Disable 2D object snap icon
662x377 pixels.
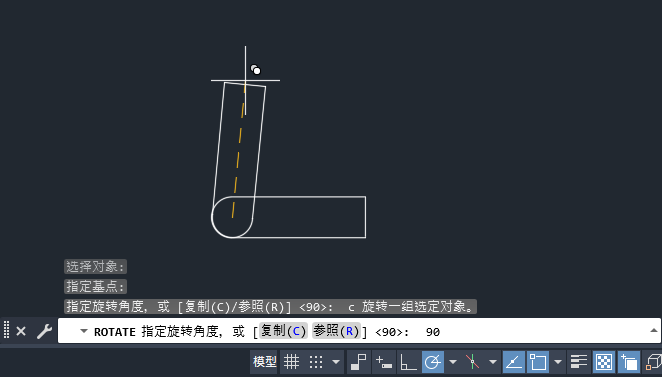(538, 362)
